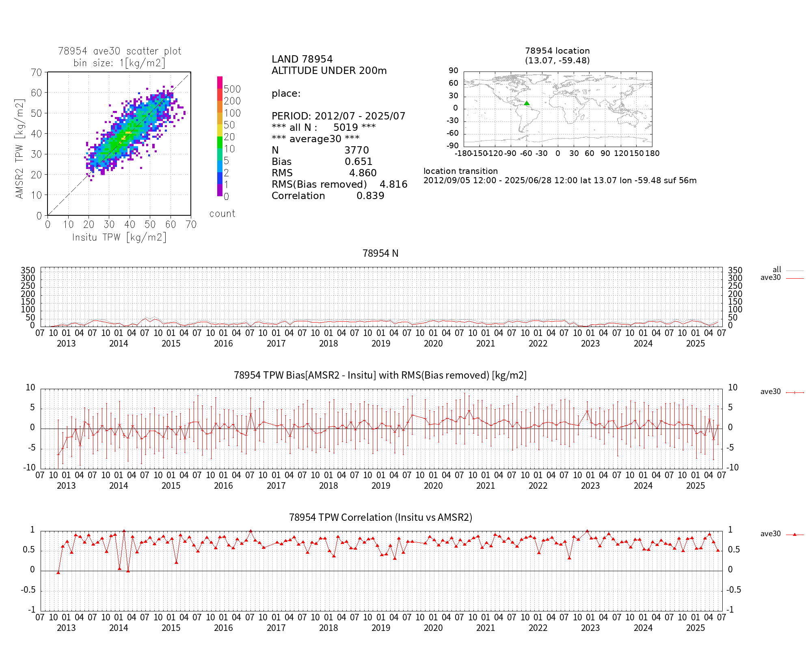
Task: Click the all N value 5019
Action: pos(346,128)
